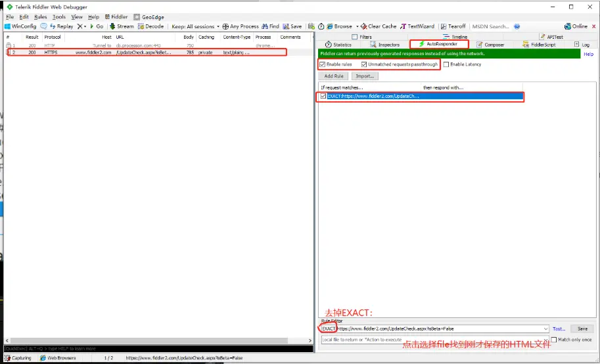Click the QuickExec command box
Screen dimensions: 600x364
coord(158,349)
